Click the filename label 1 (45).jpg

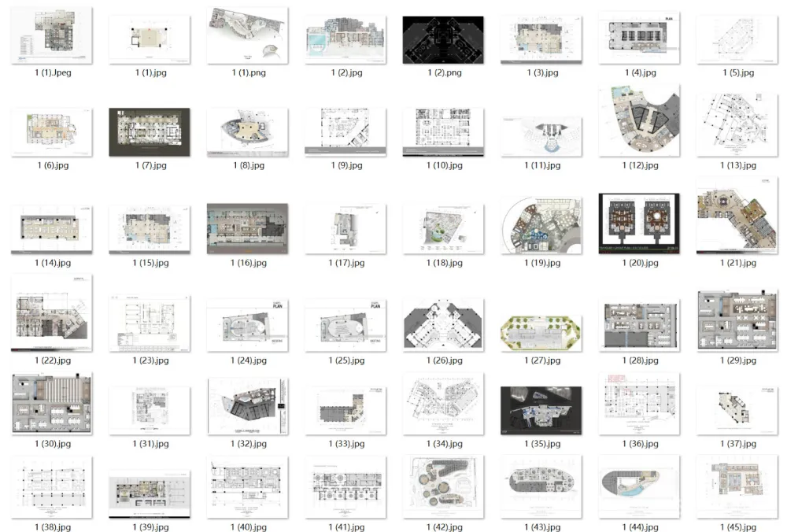pyautogui.click(x=737, y=527)
